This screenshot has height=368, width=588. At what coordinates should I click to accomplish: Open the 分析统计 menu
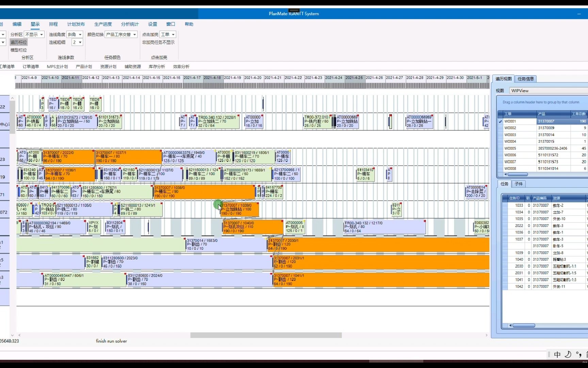tap(130, 24)
